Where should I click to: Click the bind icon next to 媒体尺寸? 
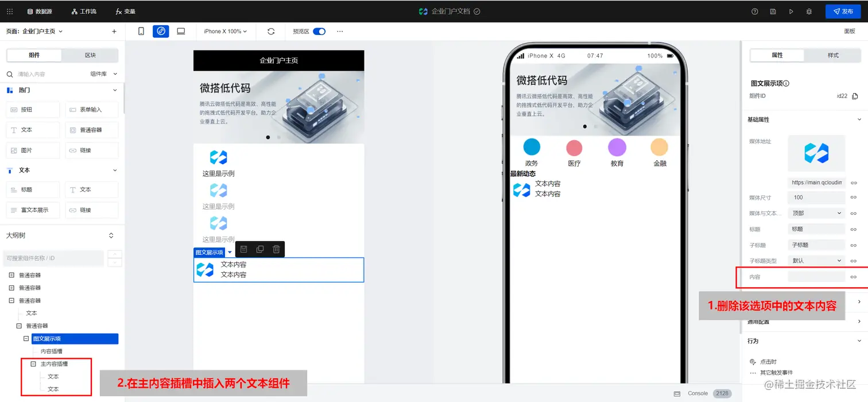[x=854, y=198]
